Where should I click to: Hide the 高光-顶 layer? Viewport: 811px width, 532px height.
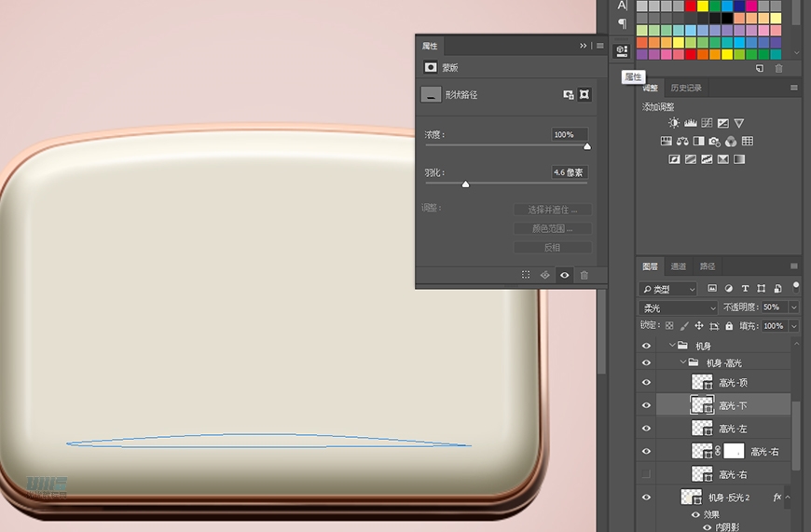click(x=646, y=382)
